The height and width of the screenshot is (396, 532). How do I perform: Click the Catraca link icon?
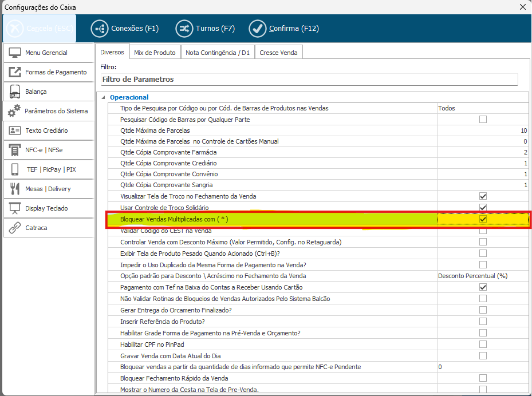point(15,228)
